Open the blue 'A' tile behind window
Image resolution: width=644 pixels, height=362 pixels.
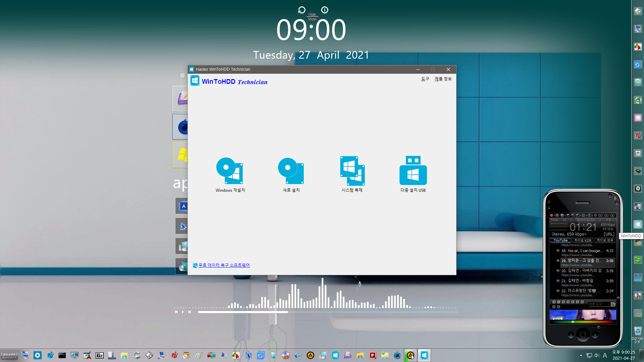click(182, 206)
